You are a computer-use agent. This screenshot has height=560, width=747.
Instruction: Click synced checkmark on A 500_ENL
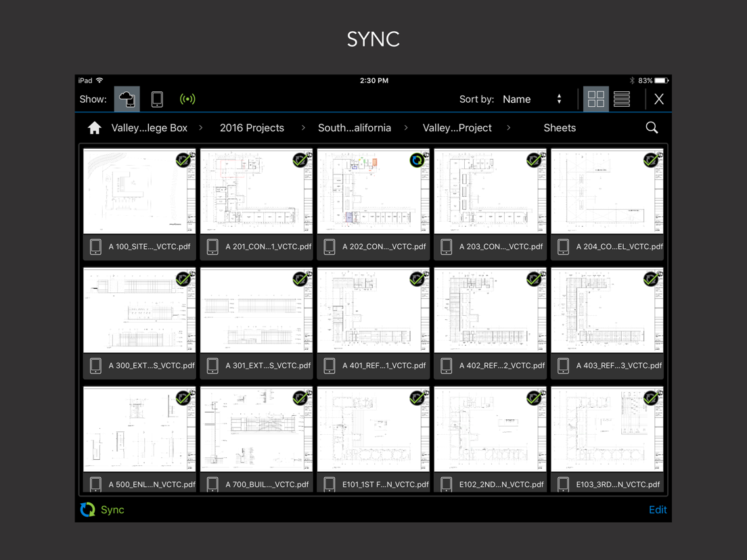[183, 398]
